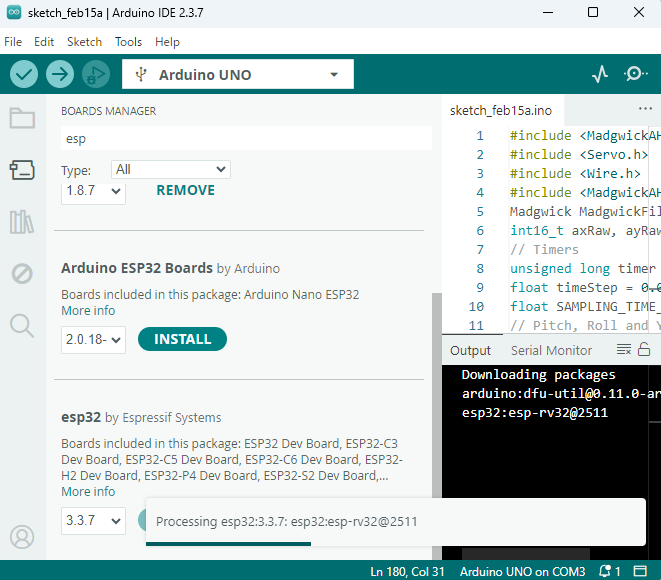The height and width of the screenshot is (580, 661).
Task: Start debugging with the toolbar debug icon
Action: 96,74
